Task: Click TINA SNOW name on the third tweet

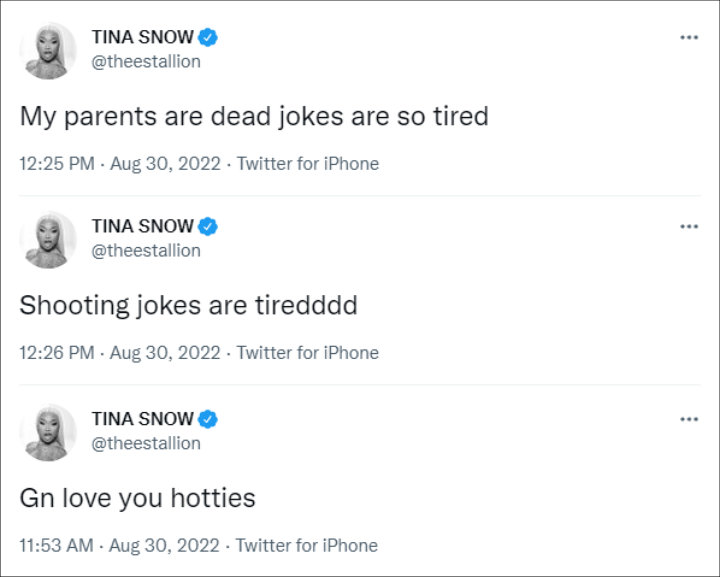Action: (142, 419)
